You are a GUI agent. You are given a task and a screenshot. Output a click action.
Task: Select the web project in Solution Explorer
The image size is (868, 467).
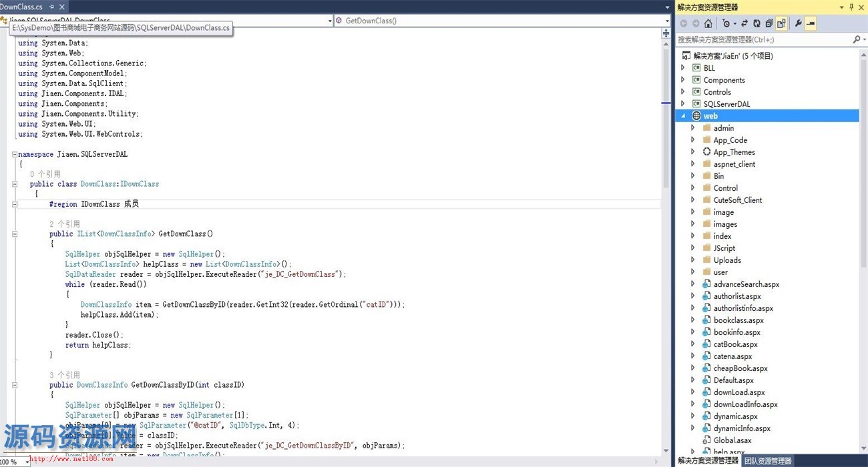[768, 116]
